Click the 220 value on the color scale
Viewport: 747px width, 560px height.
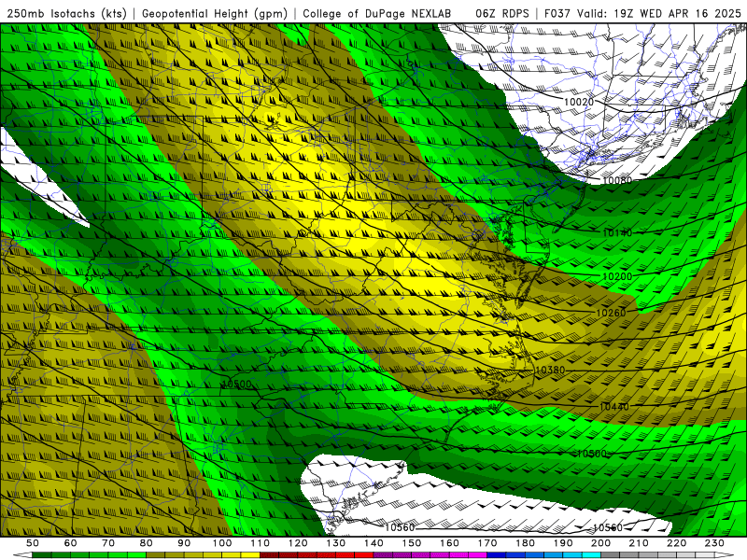pos(676,543)
